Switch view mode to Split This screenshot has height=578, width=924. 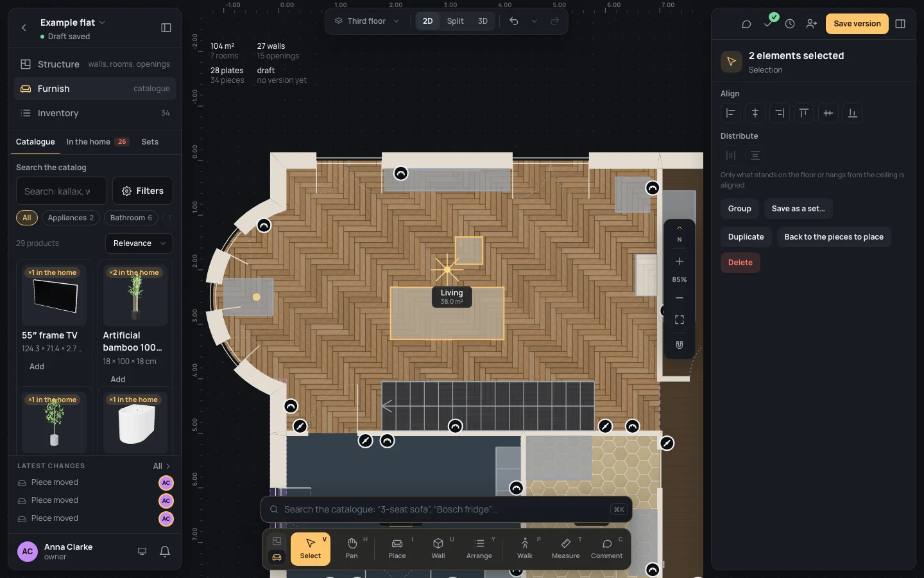click(455, 21)
